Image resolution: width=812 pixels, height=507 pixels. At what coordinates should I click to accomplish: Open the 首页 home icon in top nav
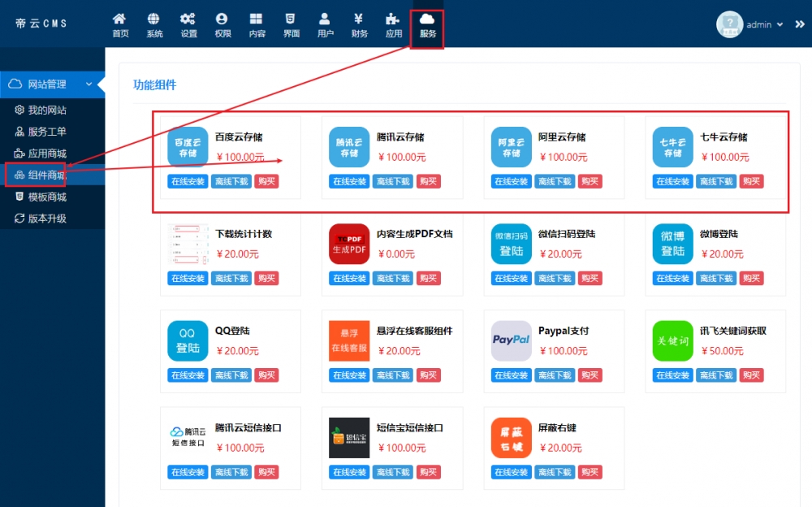tap(119, 25)
